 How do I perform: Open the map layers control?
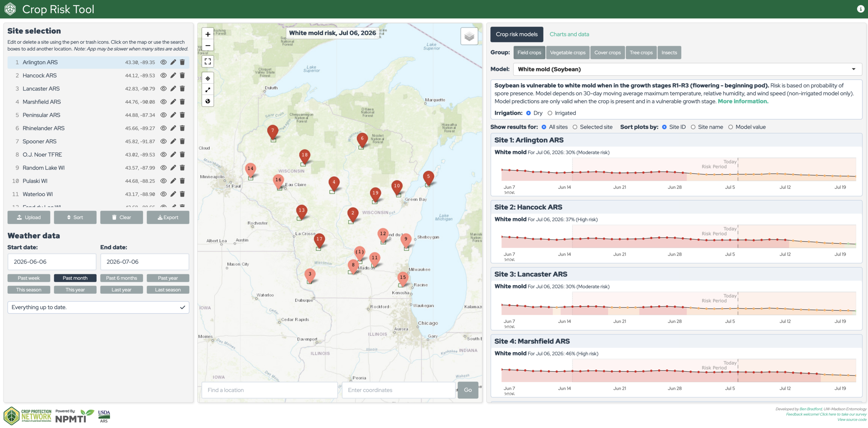(x=469, y=36)
